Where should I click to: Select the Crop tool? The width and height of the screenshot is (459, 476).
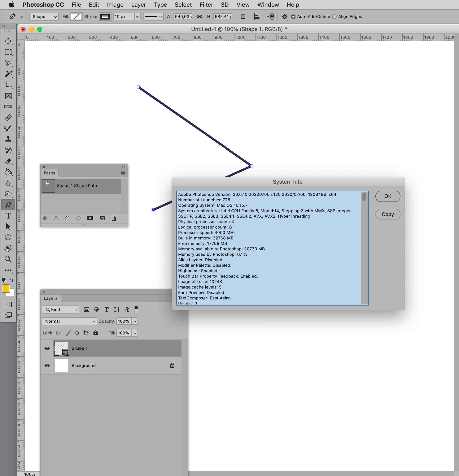pyautogui.click(x=8, y=85)
